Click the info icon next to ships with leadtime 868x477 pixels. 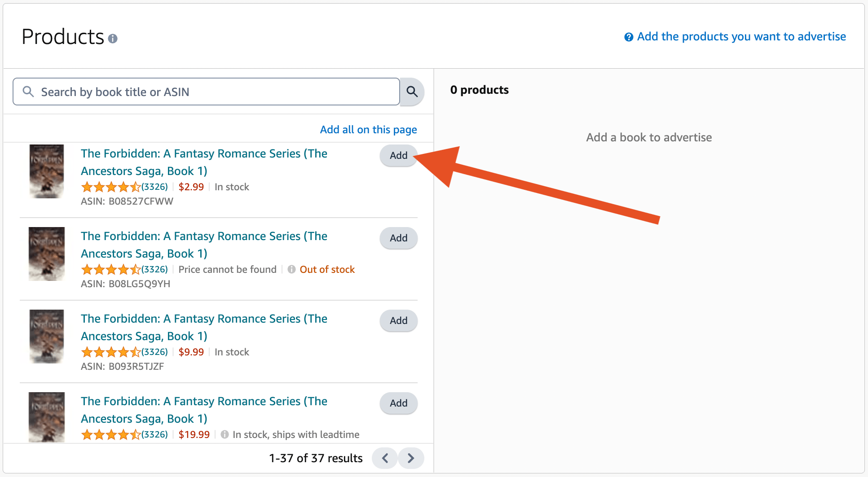[225, 434]
